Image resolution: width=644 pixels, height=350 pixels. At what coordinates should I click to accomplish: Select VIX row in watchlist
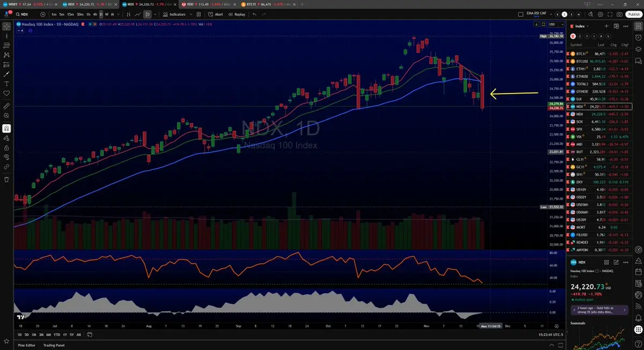[x=598, y=137]
